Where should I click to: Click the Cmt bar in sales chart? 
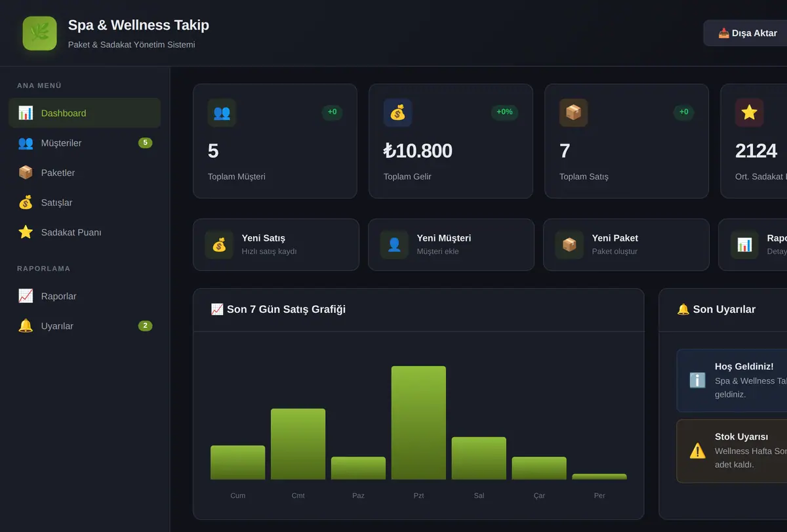point(298,444)
